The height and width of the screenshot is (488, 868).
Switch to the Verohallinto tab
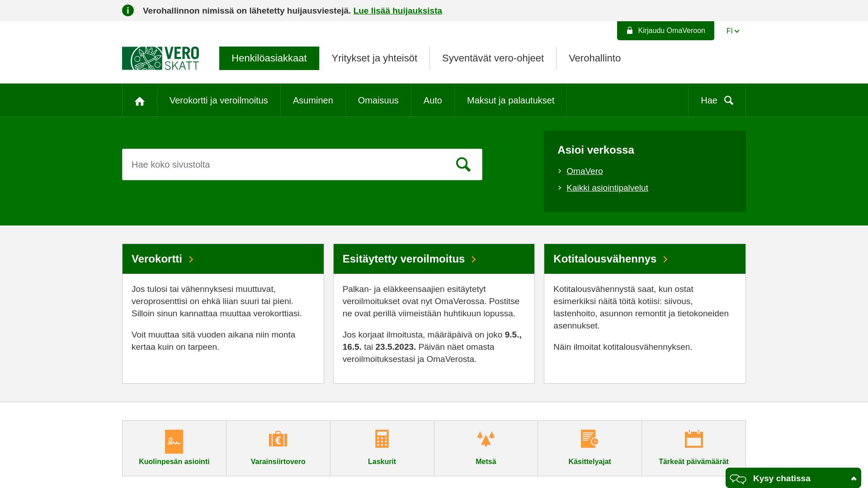[x=594, y=58]
